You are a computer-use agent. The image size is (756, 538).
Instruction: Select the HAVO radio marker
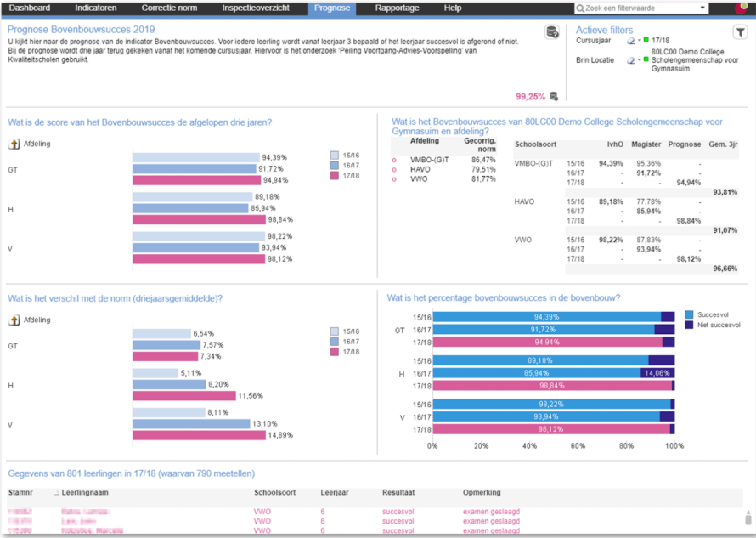point(394,169)
